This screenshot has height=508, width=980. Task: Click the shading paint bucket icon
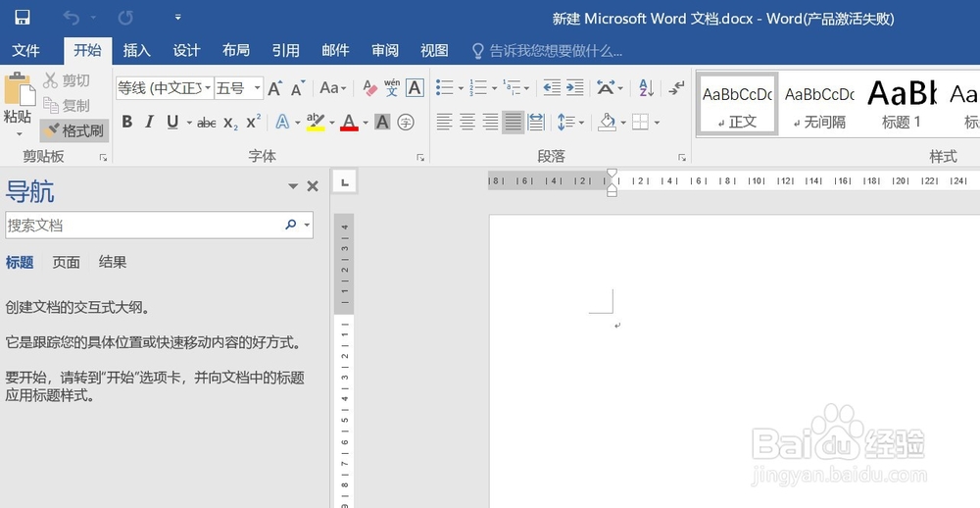coord(607,122)
